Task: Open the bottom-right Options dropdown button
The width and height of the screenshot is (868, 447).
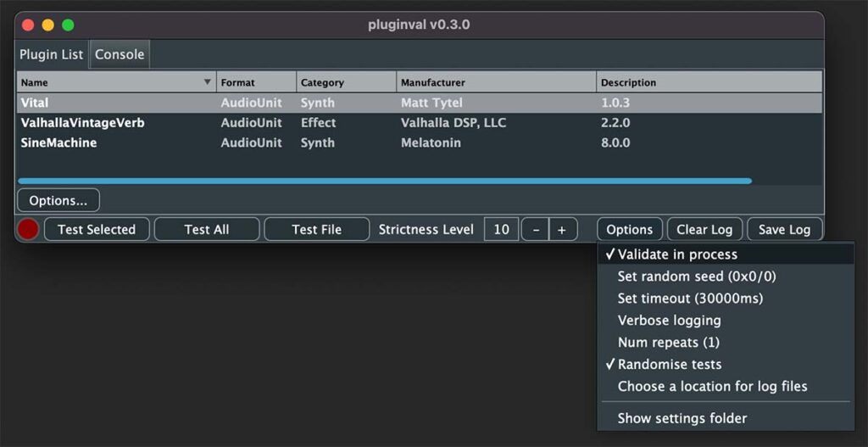Action: click(630, 229)
